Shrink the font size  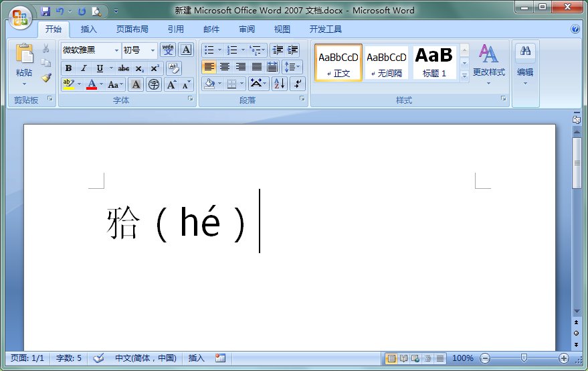click(x=186, y=84)
